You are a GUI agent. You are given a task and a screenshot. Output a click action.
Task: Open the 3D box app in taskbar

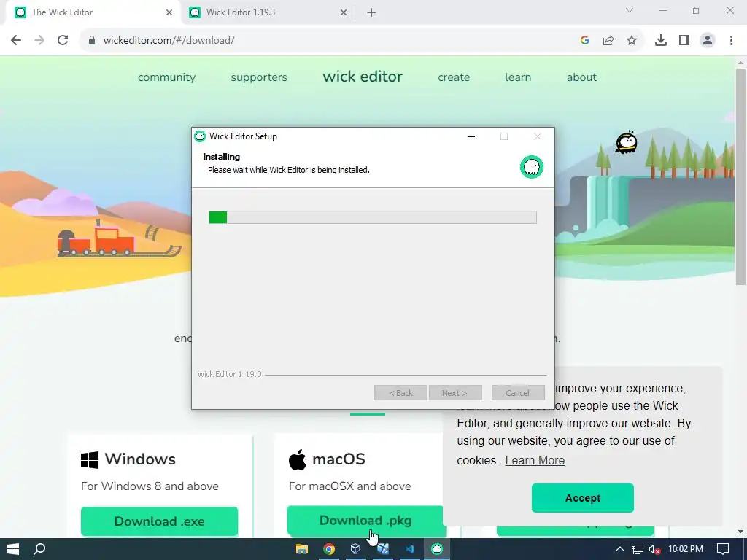tap(355, 549)
